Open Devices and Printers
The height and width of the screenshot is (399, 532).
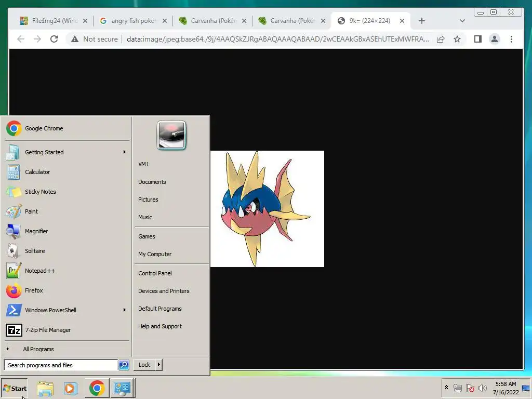171,291
